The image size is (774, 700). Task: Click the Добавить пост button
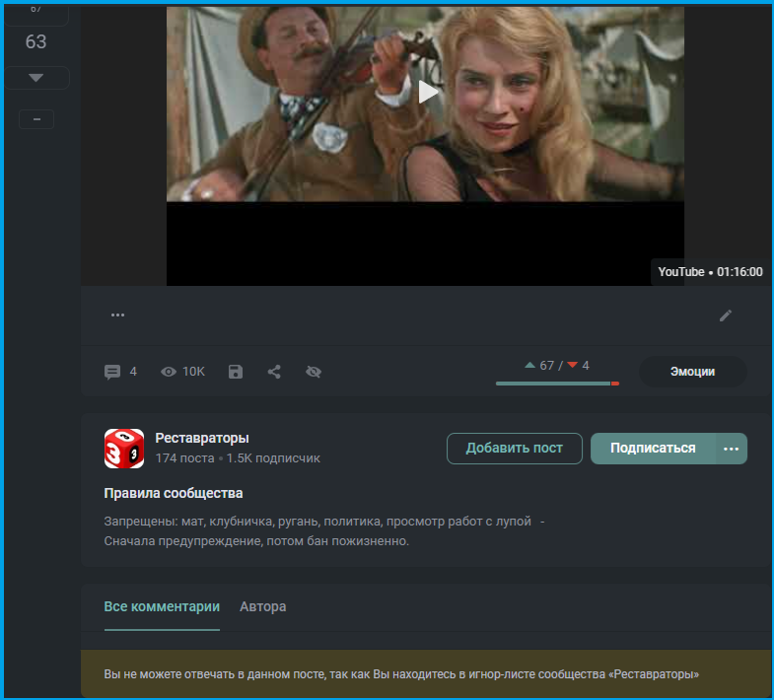(515, 449)
